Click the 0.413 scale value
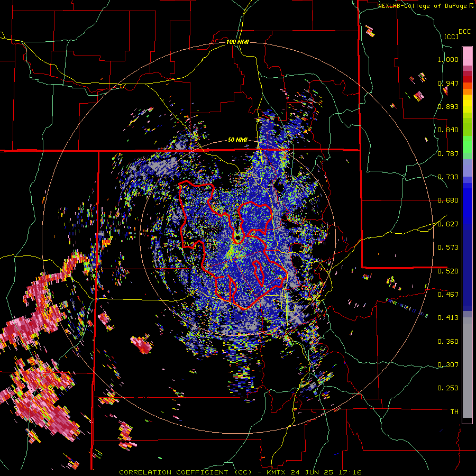Image resolution: width=476 pixels, height=476 pixels. [448, 318]
